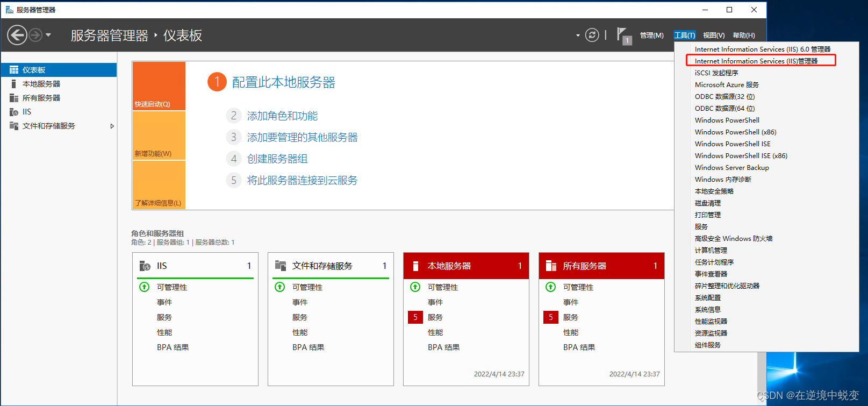The image size is (868, 406).
Task: Open the IIS role tile header
Action: 196,266
